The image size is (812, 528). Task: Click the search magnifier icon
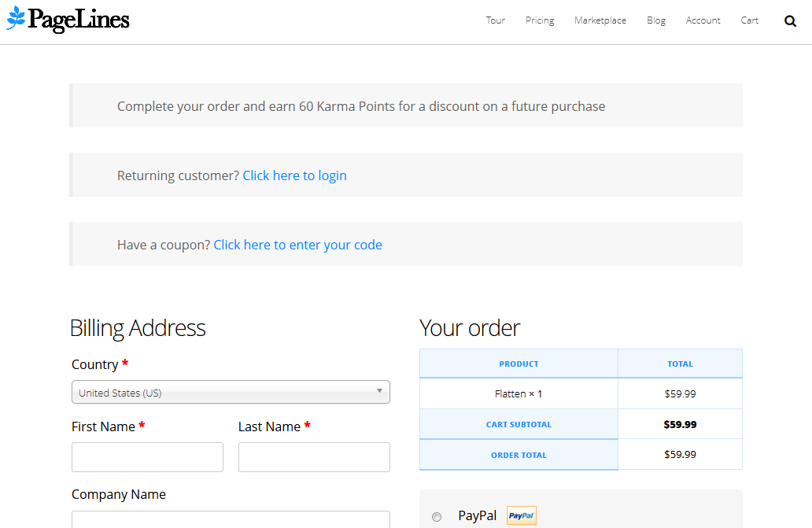[x=790, y=21]
